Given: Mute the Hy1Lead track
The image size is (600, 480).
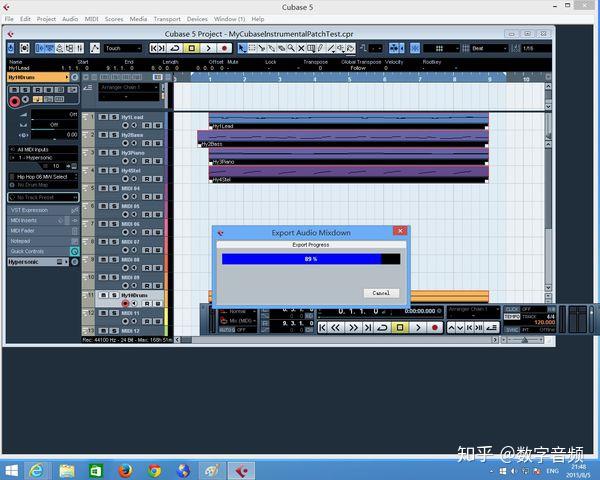Looking at the screenshot, I should click(103, 117).
